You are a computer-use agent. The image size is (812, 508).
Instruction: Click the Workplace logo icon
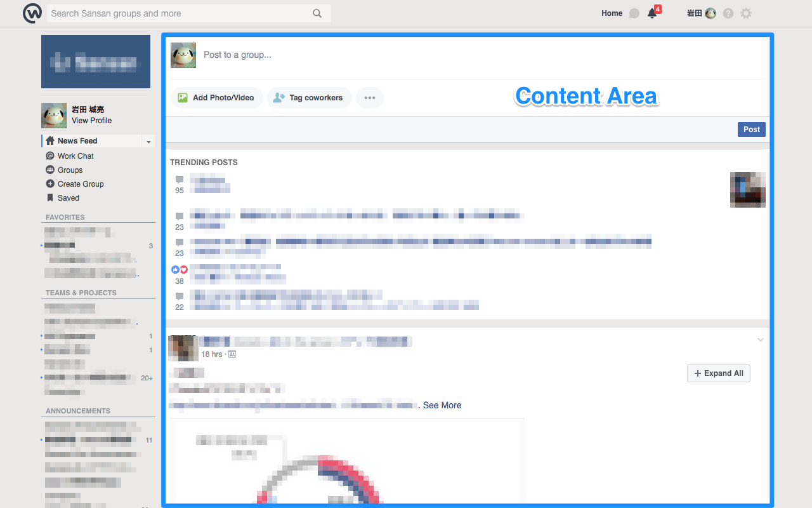(x=32, y=13)
